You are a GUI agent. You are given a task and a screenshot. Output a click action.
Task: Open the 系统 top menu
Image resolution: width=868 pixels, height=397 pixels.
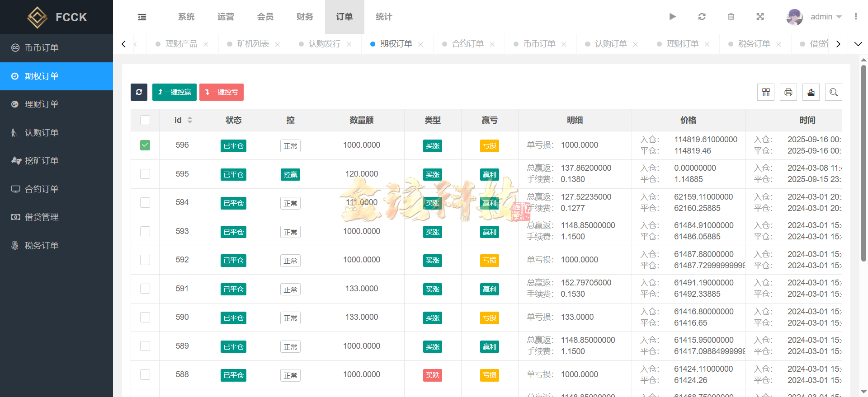[186, 17]
